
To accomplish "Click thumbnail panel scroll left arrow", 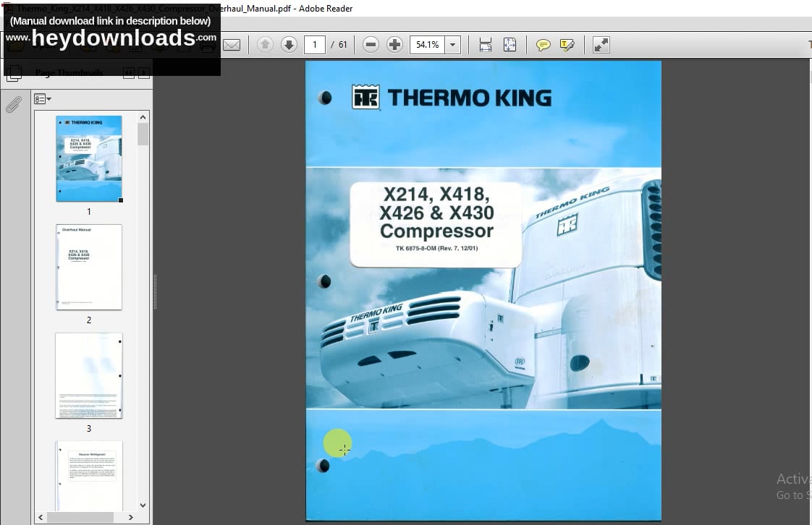I will click(x=41, y=517).
